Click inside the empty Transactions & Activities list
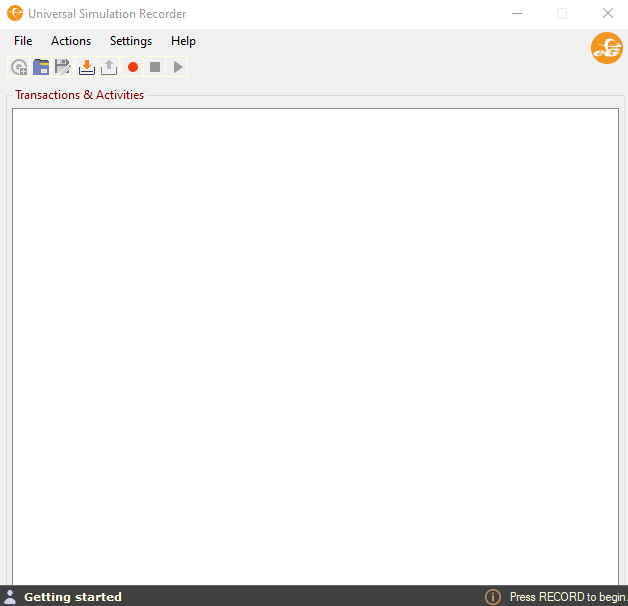 315,340
